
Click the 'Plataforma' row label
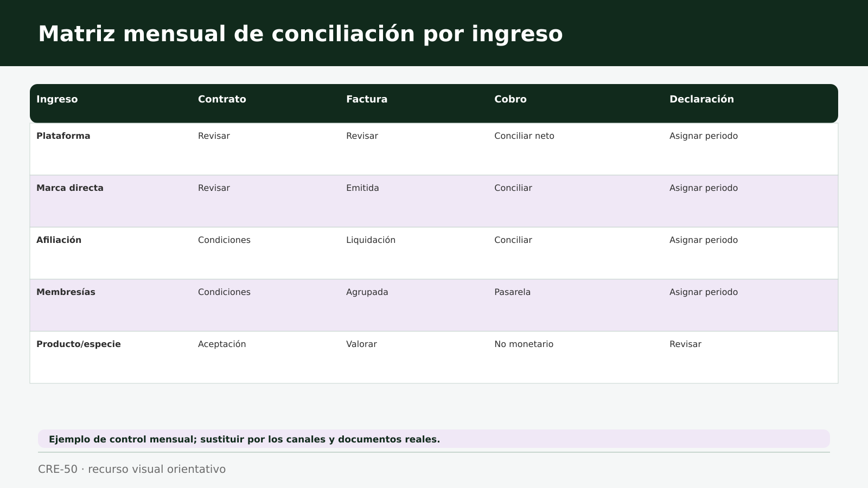[63, 136]
